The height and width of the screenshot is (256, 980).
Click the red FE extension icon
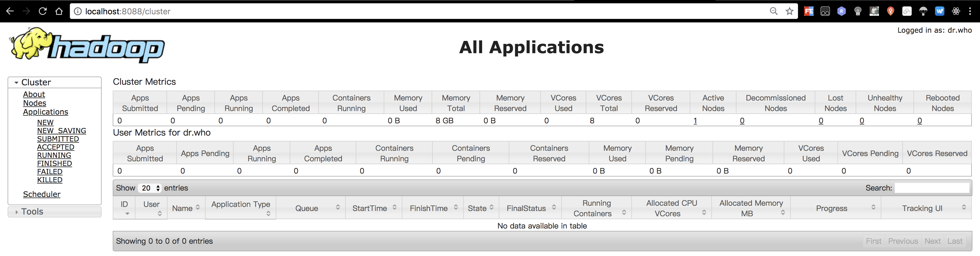(x=809, y=11)
